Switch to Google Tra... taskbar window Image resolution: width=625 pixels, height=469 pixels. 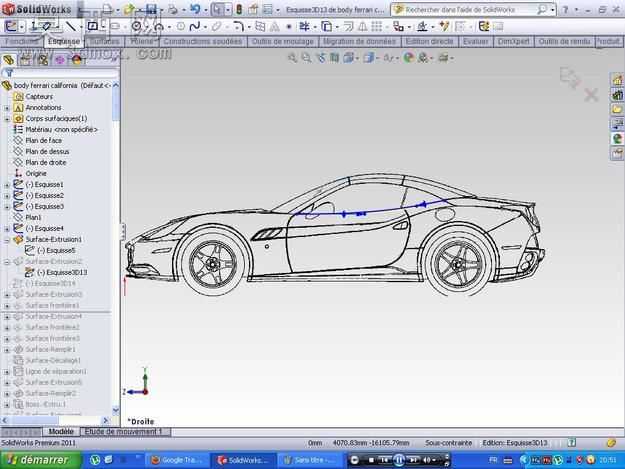click(x=177, y=460)
